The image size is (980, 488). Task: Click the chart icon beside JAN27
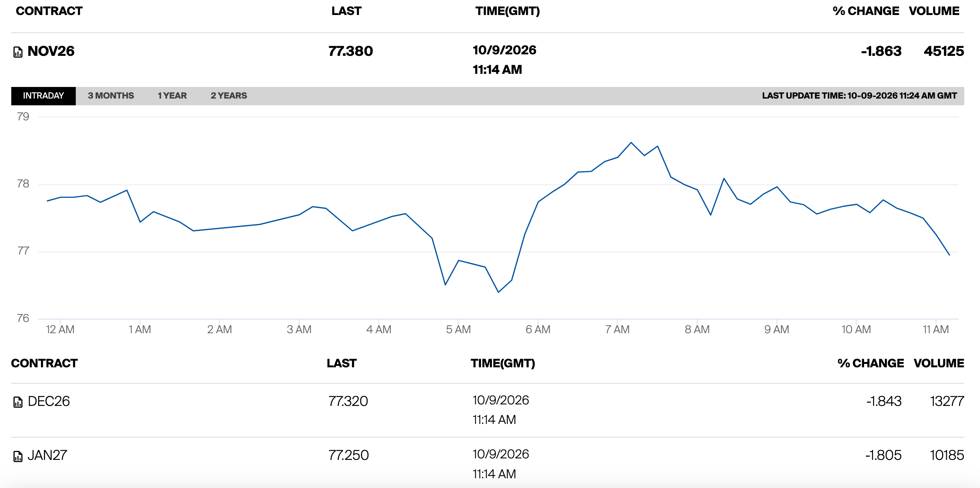click(x=18, y=456)
